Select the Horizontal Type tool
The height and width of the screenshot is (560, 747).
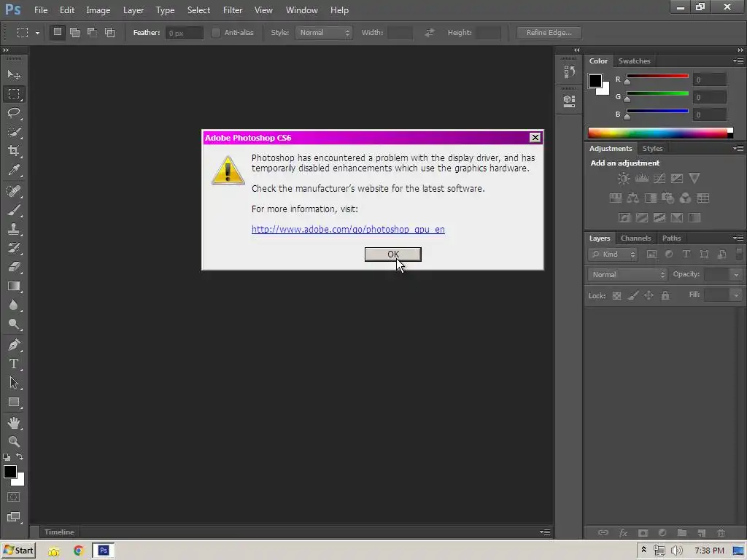click(x=14, y=364)
